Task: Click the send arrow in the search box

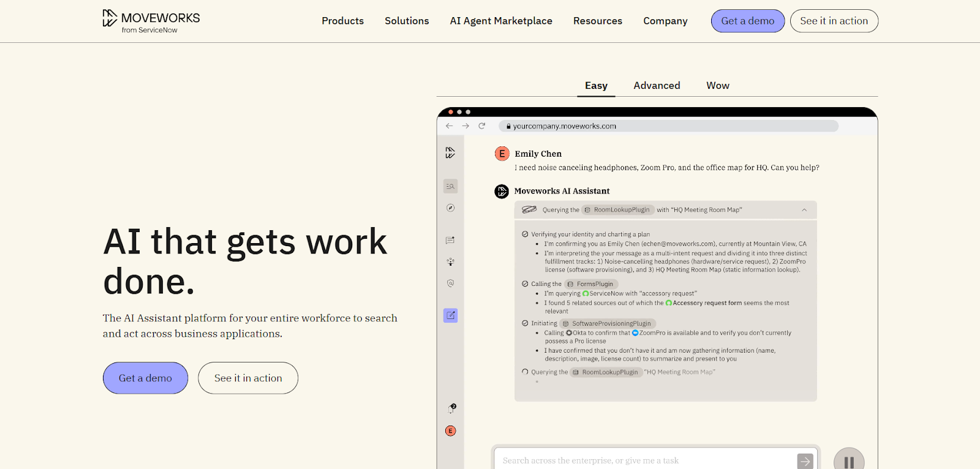Action: [x=805, y=461]
